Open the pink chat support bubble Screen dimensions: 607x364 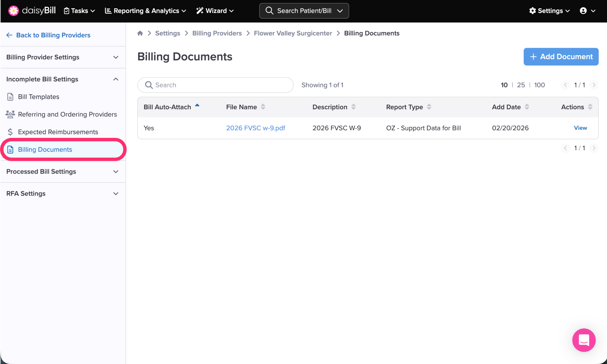584,340
